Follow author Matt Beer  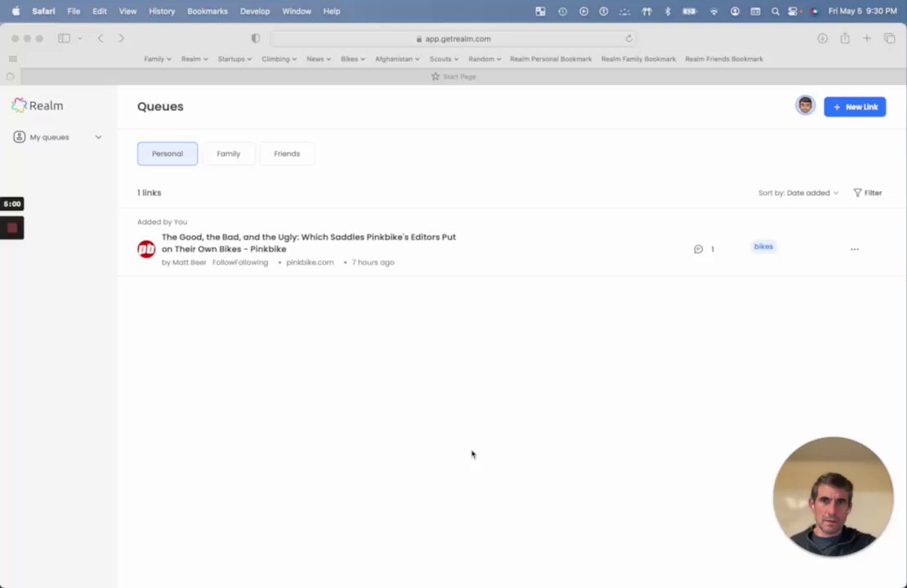240,262
